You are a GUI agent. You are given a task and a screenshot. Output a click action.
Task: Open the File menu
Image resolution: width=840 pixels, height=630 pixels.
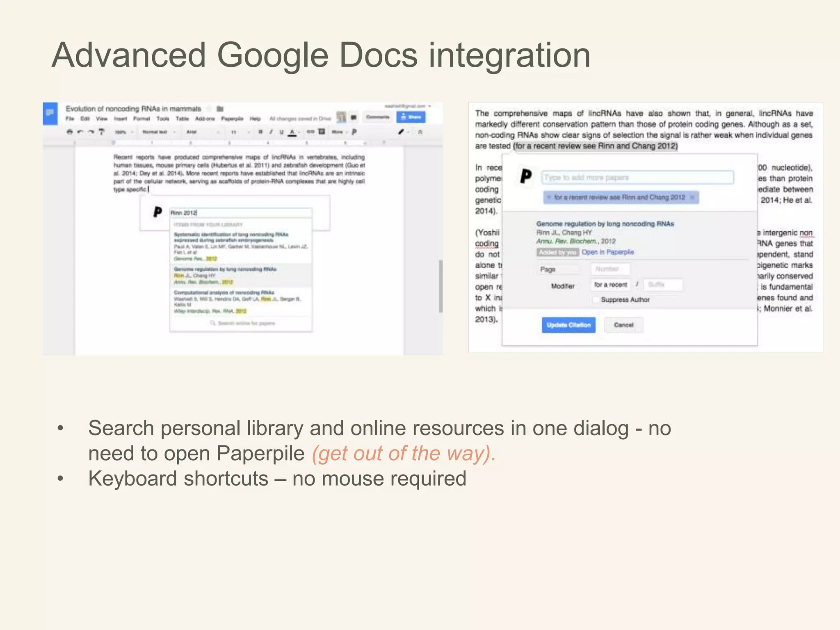[70, 119]
